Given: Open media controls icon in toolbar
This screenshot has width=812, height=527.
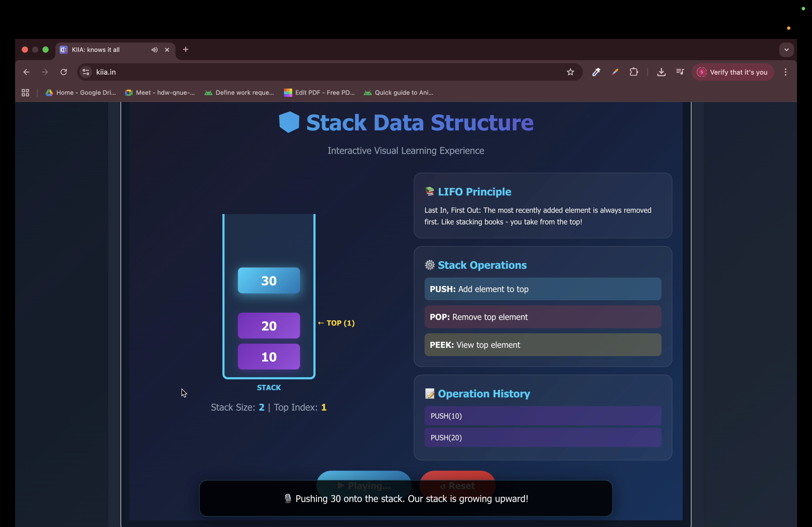Looking at the screenshot, I should pos(680,72).
